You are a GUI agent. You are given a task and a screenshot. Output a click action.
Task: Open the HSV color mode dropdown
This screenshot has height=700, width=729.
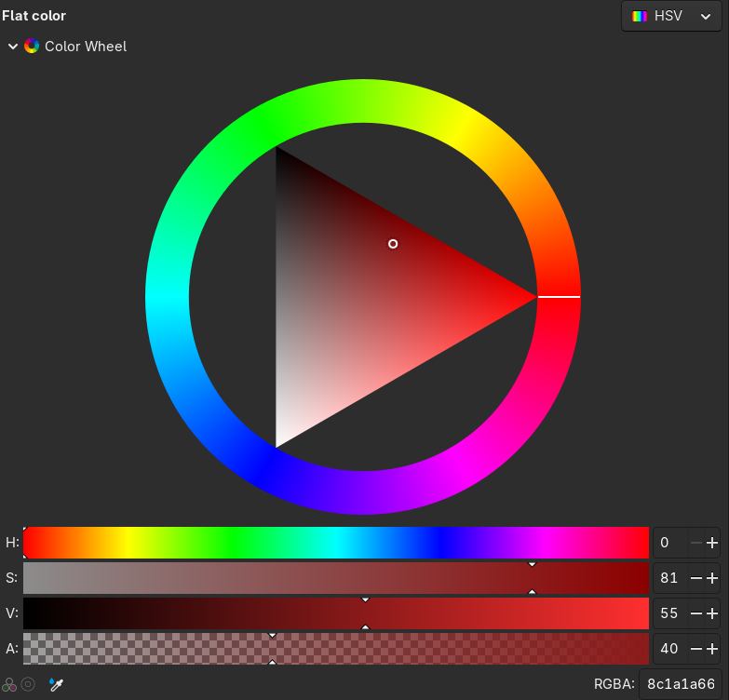pos(671,17)
